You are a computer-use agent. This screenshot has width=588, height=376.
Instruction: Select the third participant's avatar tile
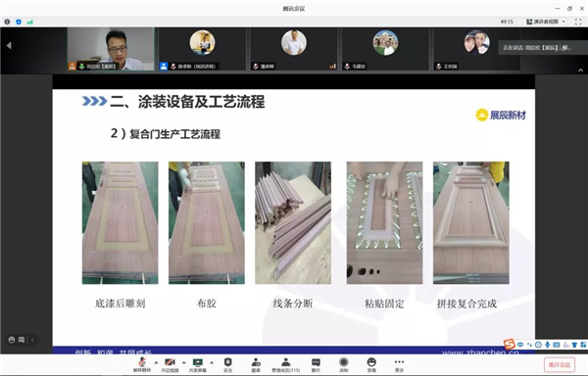[x=294, y=49]
